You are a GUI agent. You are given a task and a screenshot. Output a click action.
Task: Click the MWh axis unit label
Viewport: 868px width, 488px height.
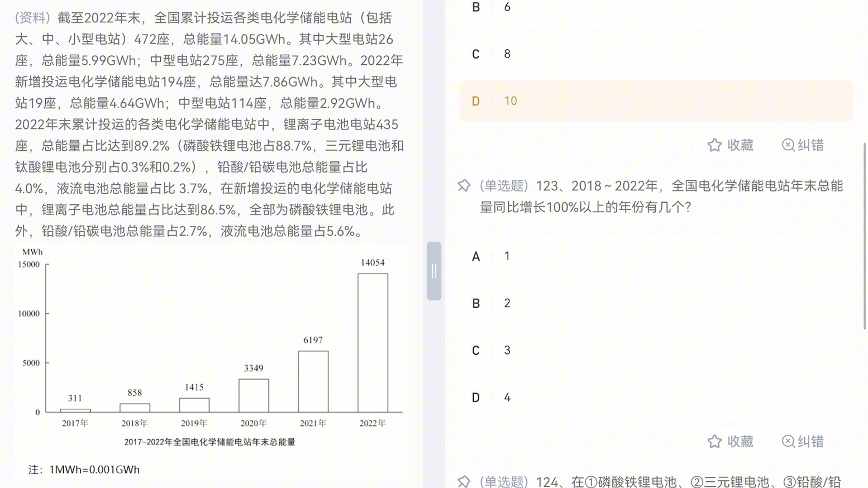[32, 252]
